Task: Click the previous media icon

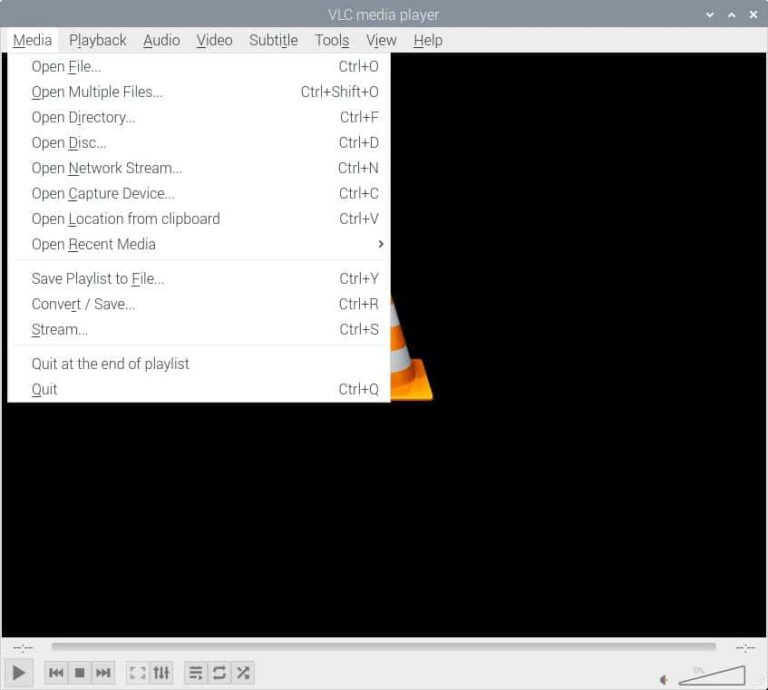Action: pos(57,673)
